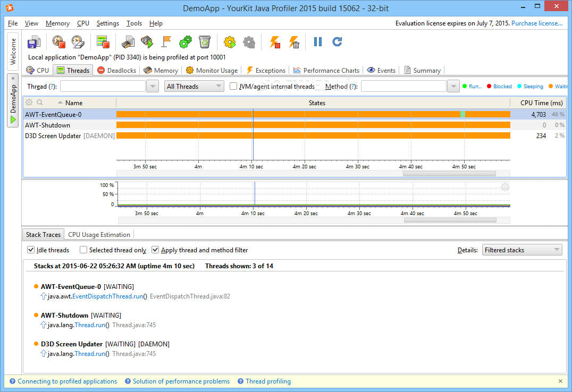This screenshot has height=392, width=572.
Task: Click the up-arrow icon under D3D Screen Updater stack
Action: coord(44,353)
